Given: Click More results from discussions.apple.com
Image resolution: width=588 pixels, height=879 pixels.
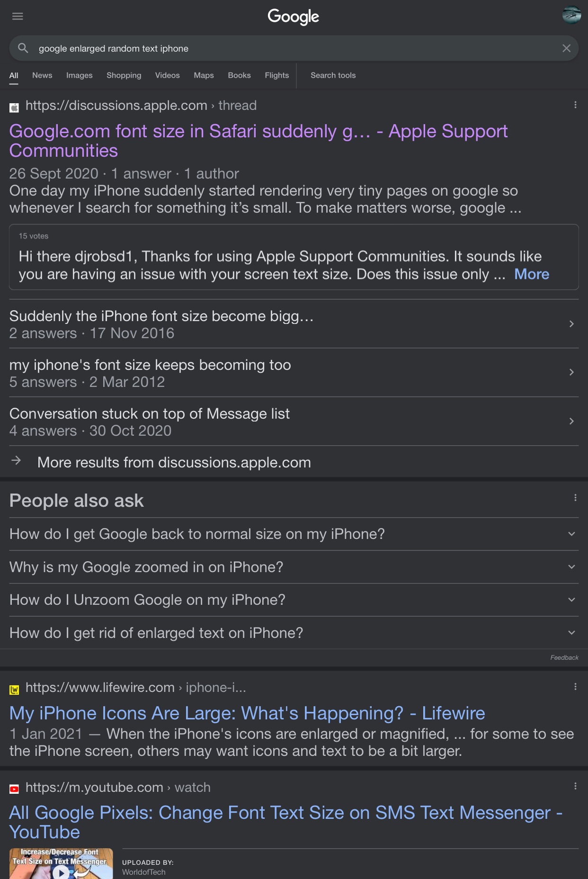Looking at the screenshot, I should tap(174, 462).
